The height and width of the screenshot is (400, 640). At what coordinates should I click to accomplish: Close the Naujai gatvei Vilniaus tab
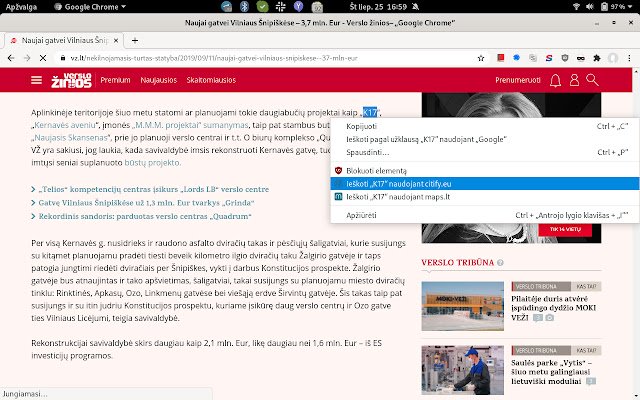(116, 40)
